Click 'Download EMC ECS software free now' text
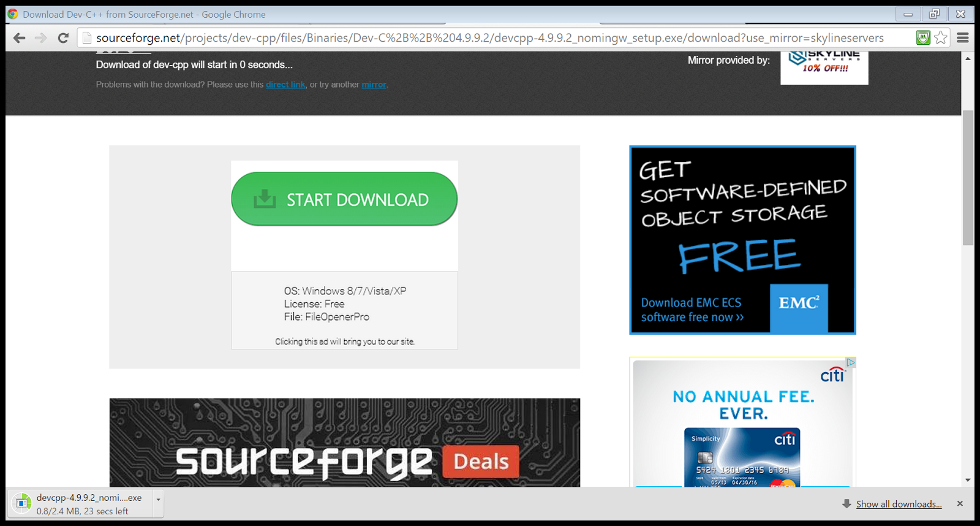This screenshot has height=526, width=980. pos(692,310)
